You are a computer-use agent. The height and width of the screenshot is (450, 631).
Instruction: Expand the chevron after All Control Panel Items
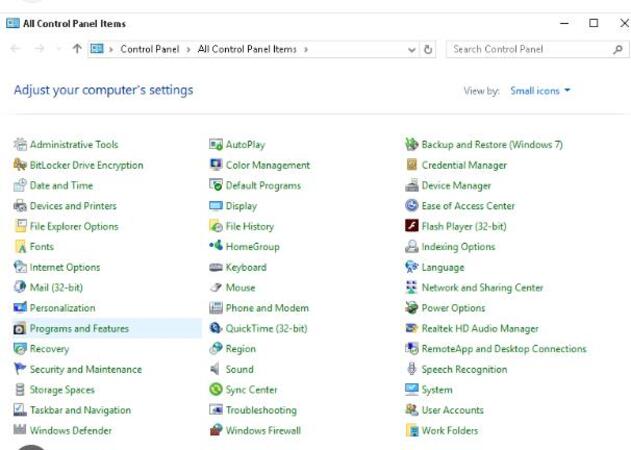pos(306,50)
